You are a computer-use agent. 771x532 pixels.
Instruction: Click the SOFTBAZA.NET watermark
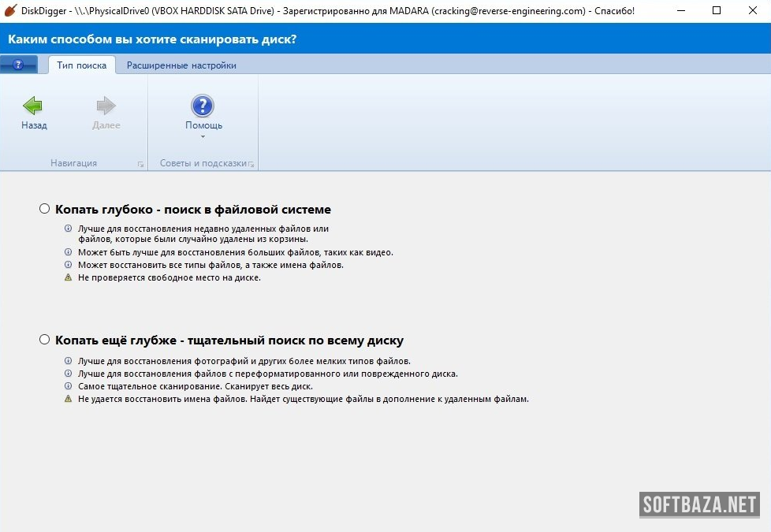tap(699, 504)
